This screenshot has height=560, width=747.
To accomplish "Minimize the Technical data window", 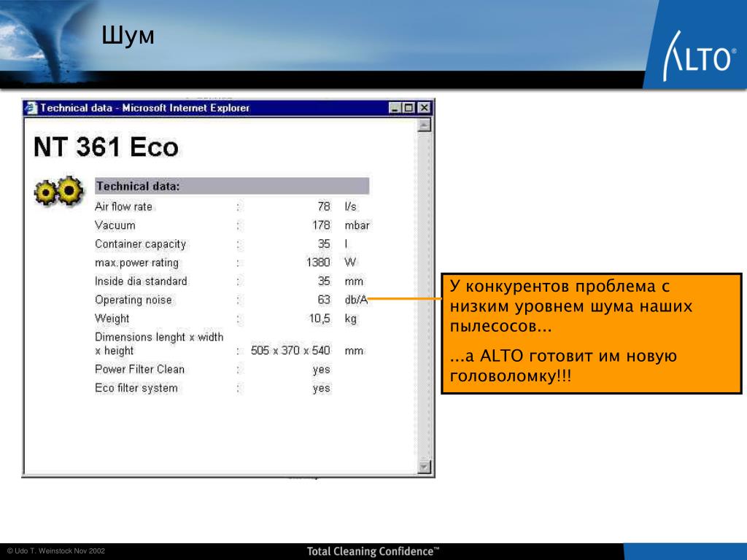I will click(x=395, y=108).
